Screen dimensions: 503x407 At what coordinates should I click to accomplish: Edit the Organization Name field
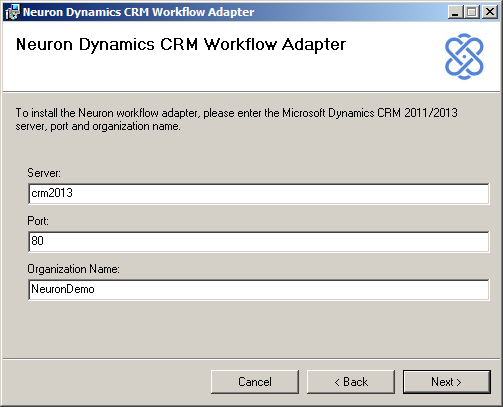[x=259, y=290]
